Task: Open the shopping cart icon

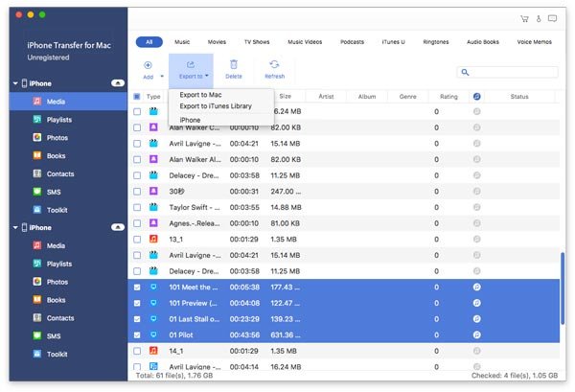Action: (524, 19)
